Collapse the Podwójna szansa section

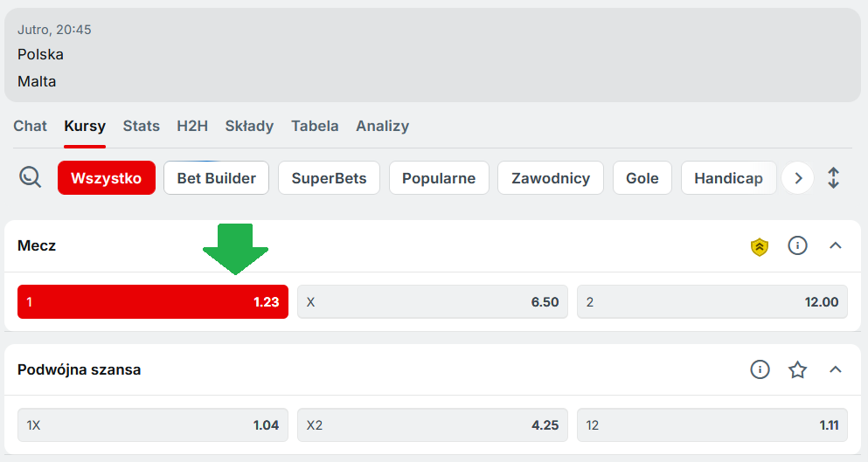[835, 369]
